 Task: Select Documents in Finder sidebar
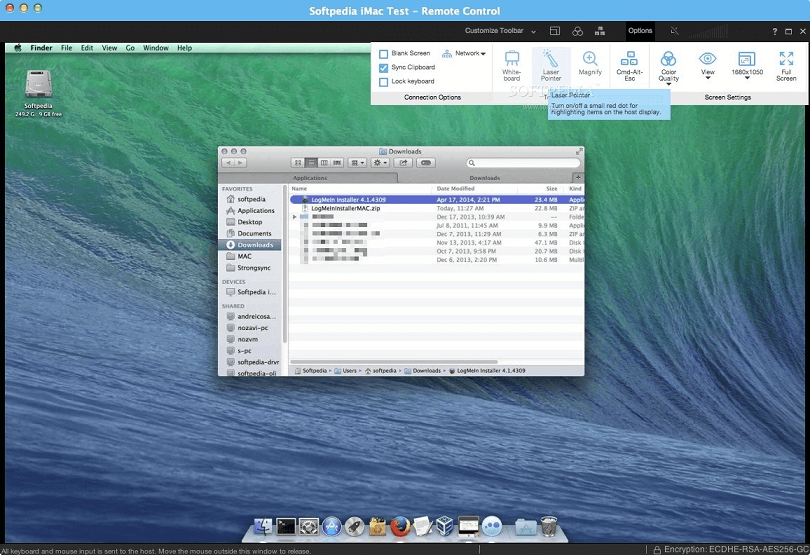(254, 233)
